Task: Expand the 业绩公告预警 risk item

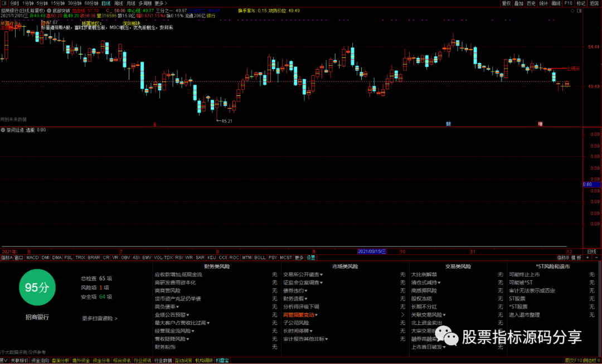Action: [x=172, y=315]
